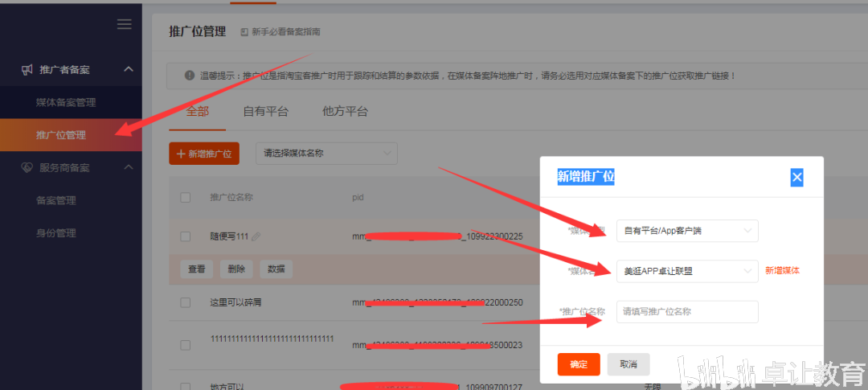Click the 数据 button under 随便写111
Viewport: 868px width, 390px height.
[x=276, y=269]
